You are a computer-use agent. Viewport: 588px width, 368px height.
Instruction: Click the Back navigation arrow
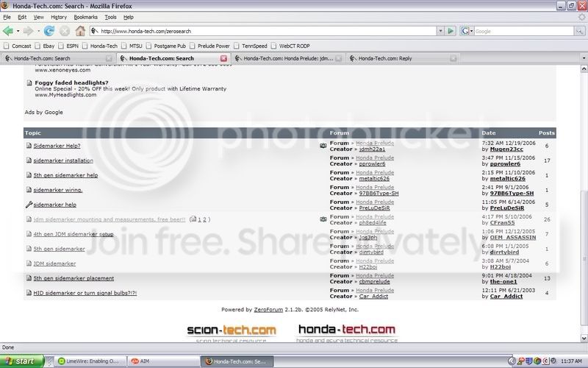click(7, 31)
